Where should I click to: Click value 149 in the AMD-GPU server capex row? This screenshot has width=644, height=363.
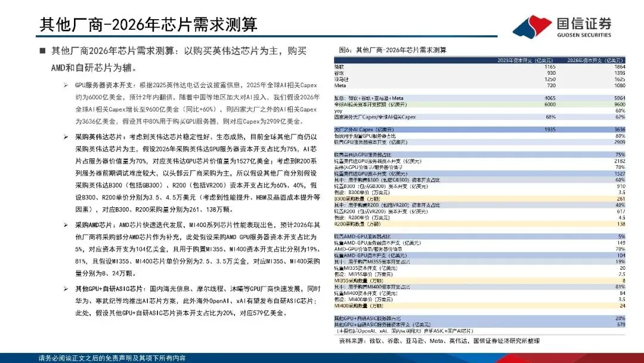pyautogui.click(x=621, y=243)
